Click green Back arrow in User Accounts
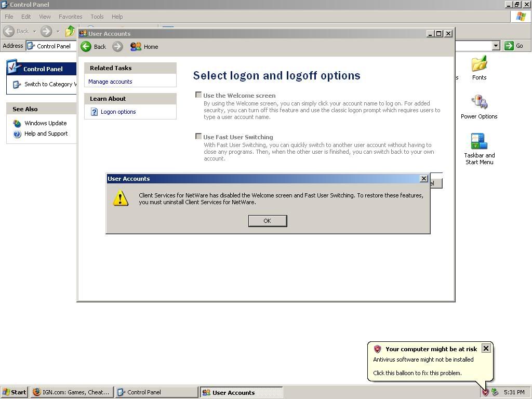The width and height of the screenshot is (532, 399). 86,46
